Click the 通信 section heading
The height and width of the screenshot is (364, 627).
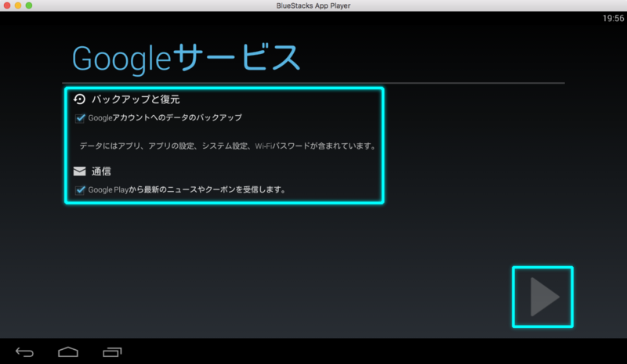(x=101, y=171)
